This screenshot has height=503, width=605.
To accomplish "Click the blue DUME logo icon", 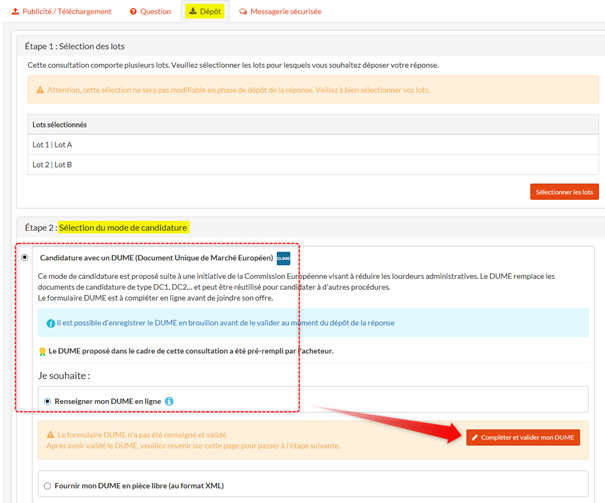I will (283, 258).
